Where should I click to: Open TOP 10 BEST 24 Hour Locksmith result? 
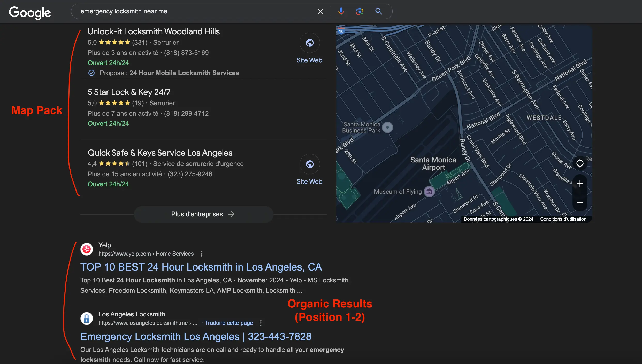[x=201, y=267]
